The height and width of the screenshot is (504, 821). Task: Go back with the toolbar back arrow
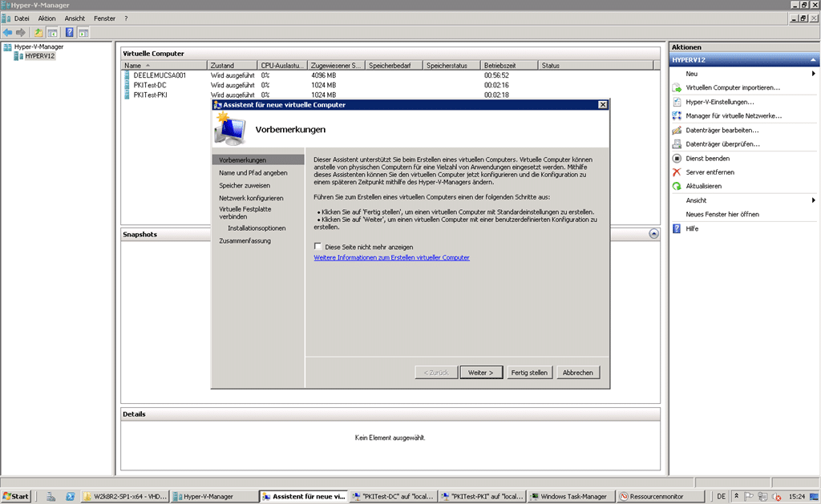click(x=7, y=32)
